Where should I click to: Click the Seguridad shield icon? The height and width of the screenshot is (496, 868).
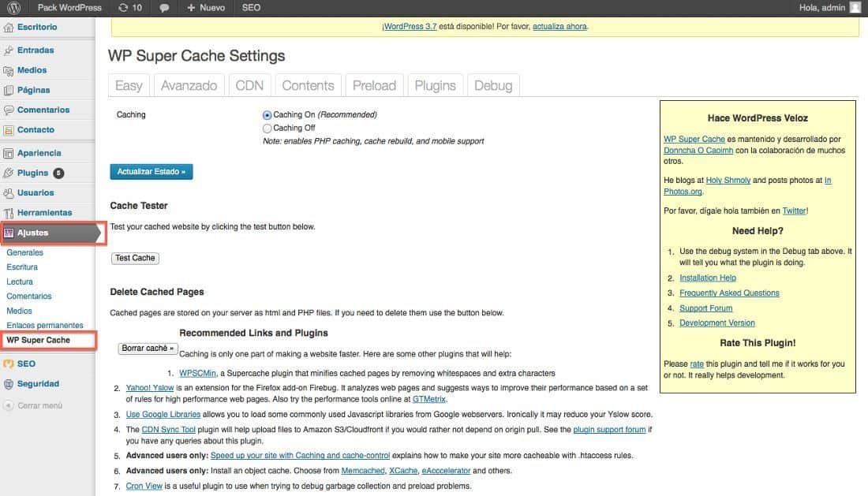point(9,384)
